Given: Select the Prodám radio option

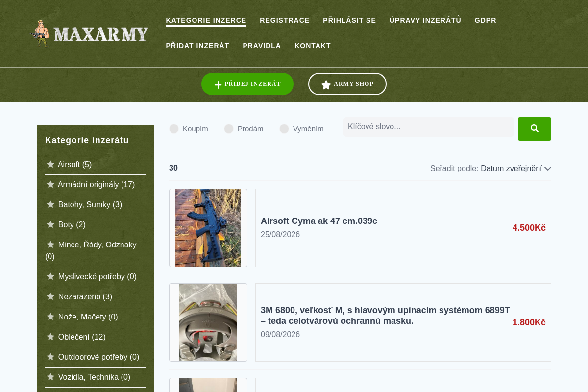Looking at the screenshot, I should point(229,129).
